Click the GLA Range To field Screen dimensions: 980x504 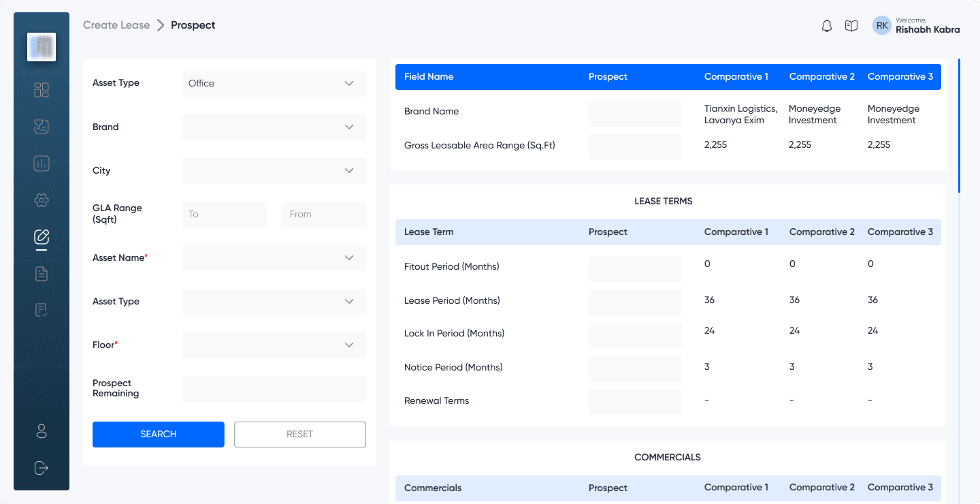click(224, 215)
